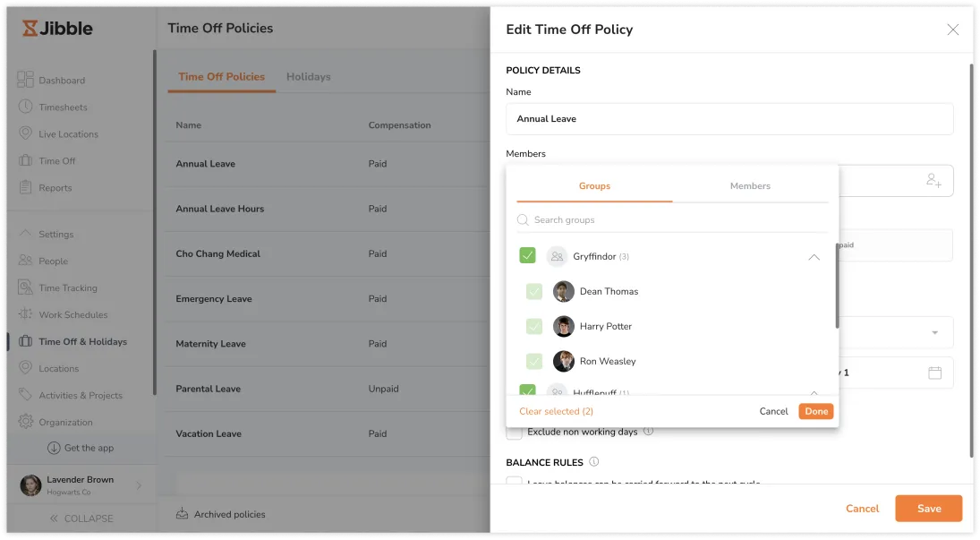Screen dimensions: 980x540
Task: Uncheck the Gryffindor group checkbox
Action: [527, 256]
